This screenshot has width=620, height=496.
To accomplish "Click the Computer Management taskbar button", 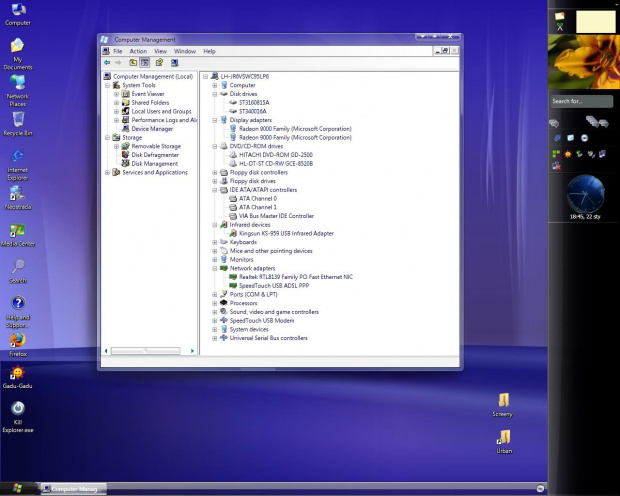I will point(74,489).
